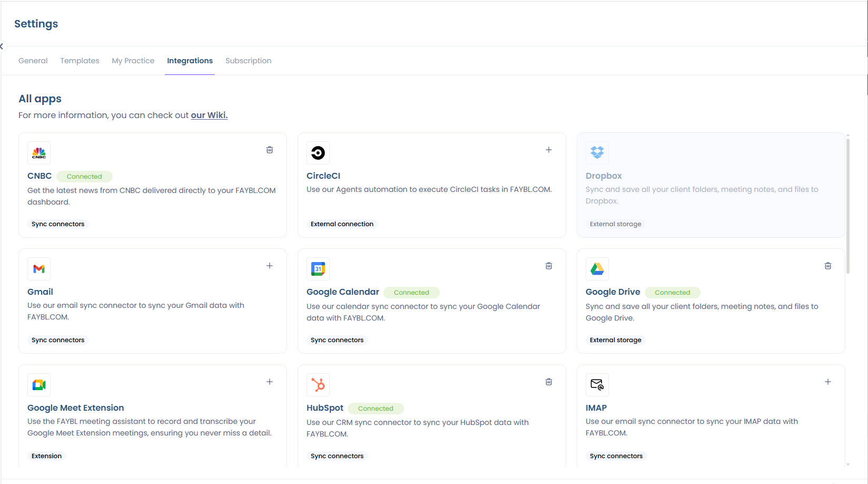Expand the collapsed sidebar chevron
This screenshot has width=868, height=484.
point(2,46)
